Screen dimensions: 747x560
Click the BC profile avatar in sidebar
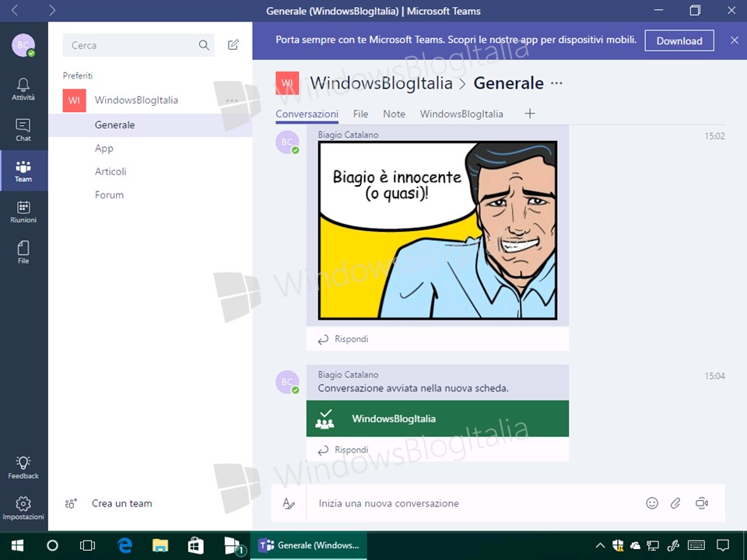[23, 45]
